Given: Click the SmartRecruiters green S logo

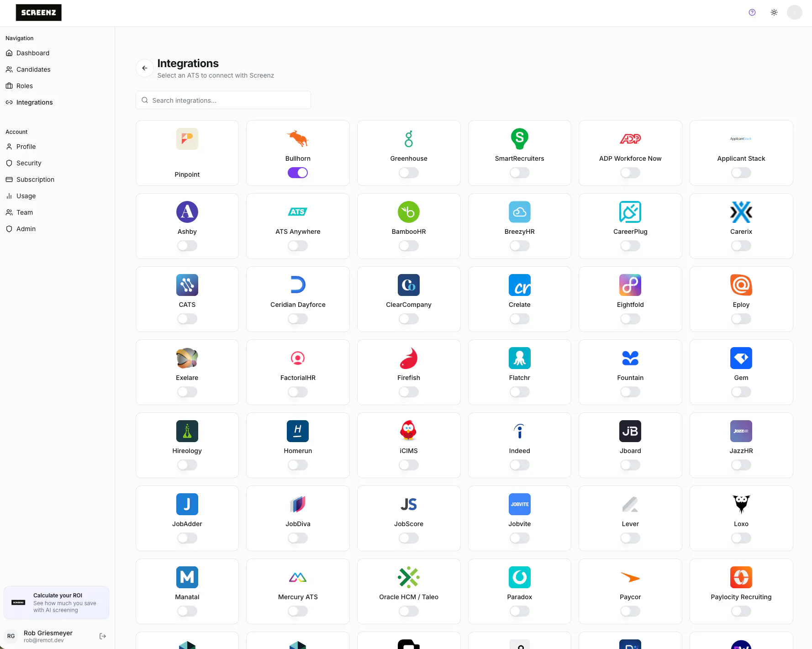Looking at the screenshot, I should click(520, 139).
